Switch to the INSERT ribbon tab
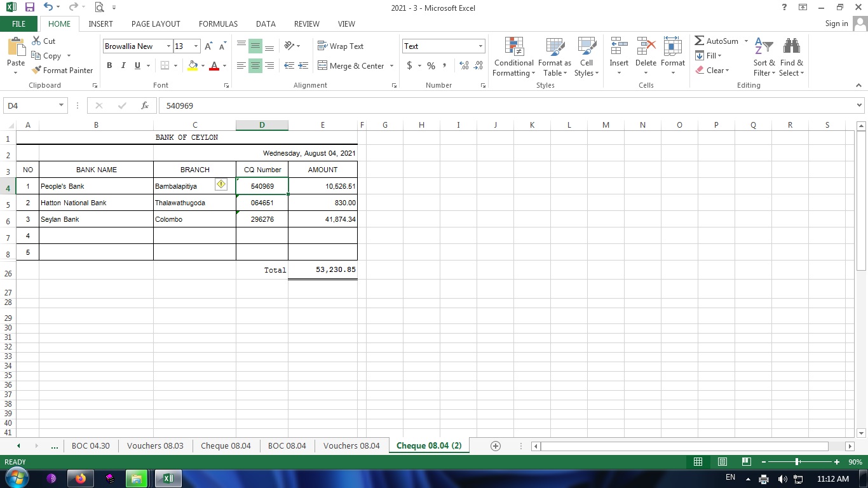This screenshot has height=488, width=868. (x=100, y=24)
